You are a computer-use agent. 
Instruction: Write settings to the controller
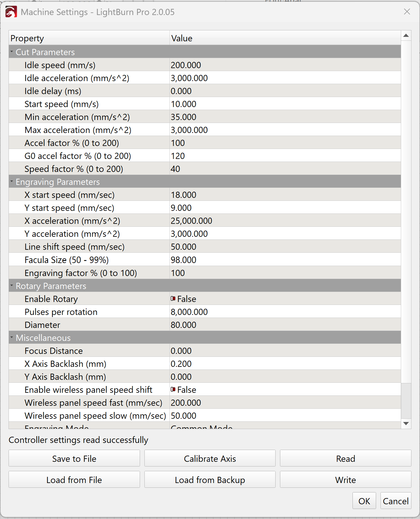[x=345, y=480]
